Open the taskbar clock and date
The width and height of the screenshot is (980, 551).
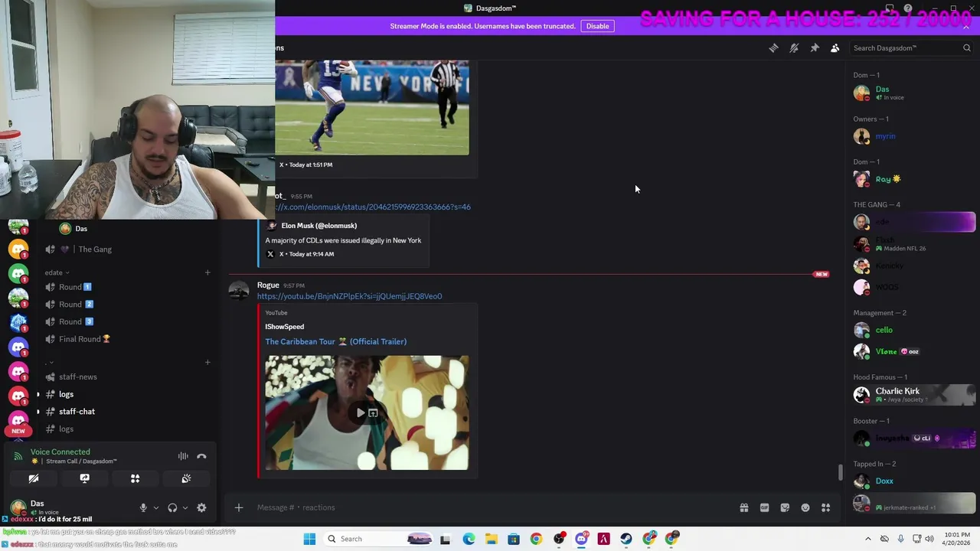[x=957, y=539]
